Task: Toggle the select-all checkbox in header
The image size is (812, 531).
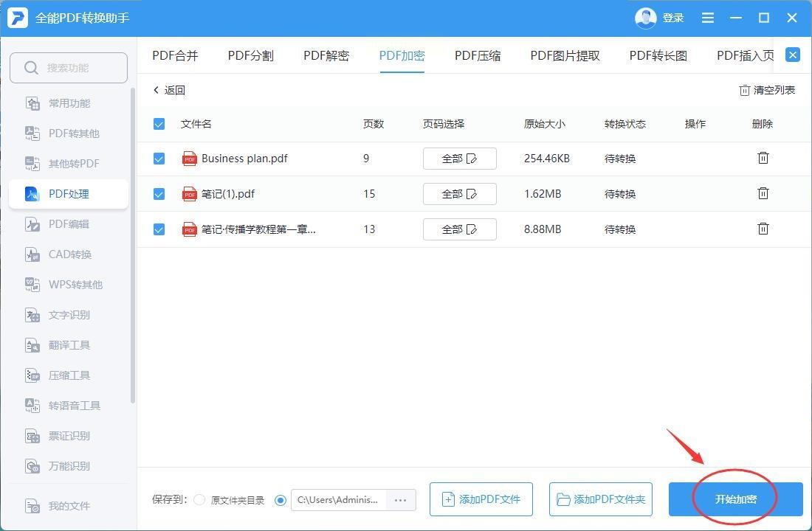Action: click(159, 124)
